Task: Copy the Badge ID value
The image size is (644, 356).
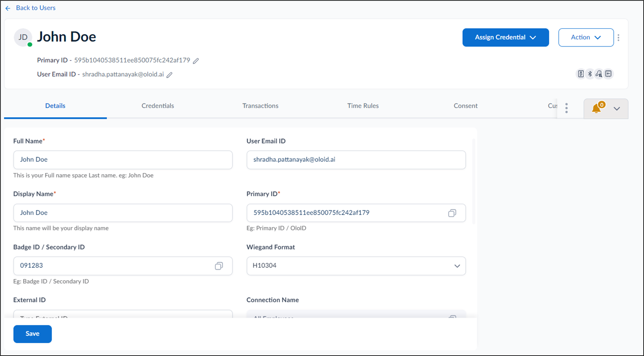Action: tap(219, 266)
